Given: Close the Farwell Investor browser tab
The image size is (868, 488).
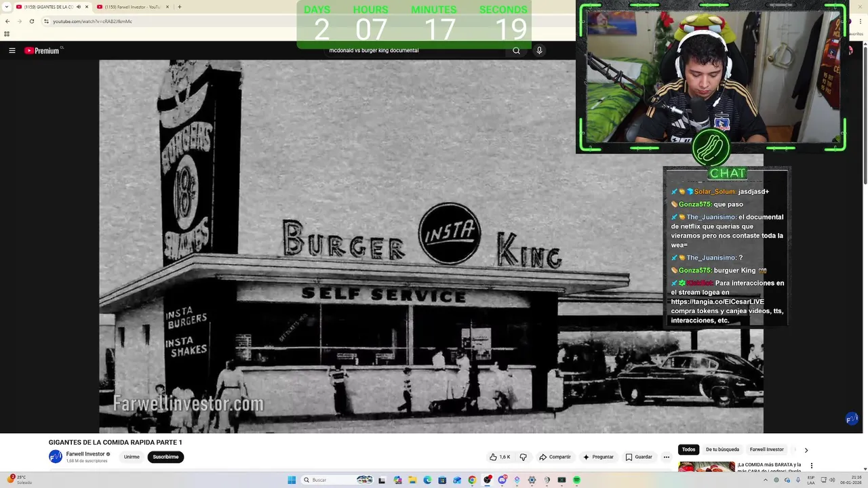Looking at the screenshot, I should pos(167,7).
